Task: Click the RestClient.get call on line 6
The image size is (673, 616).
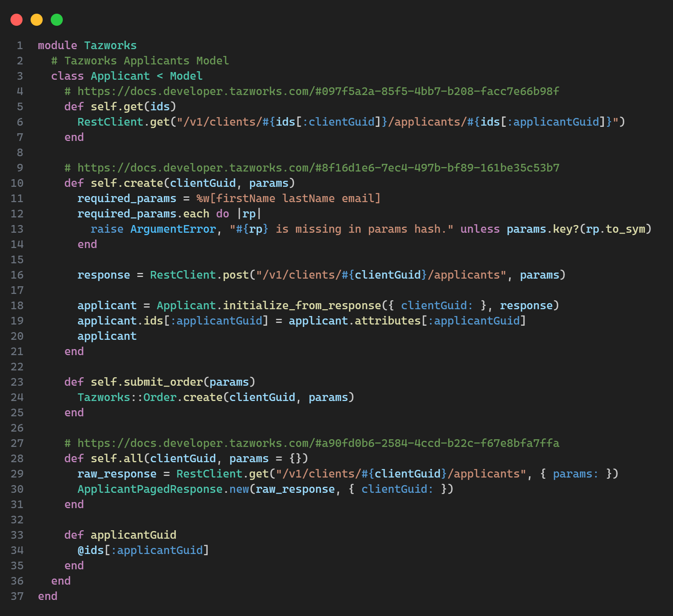Action: click(351, 122)
